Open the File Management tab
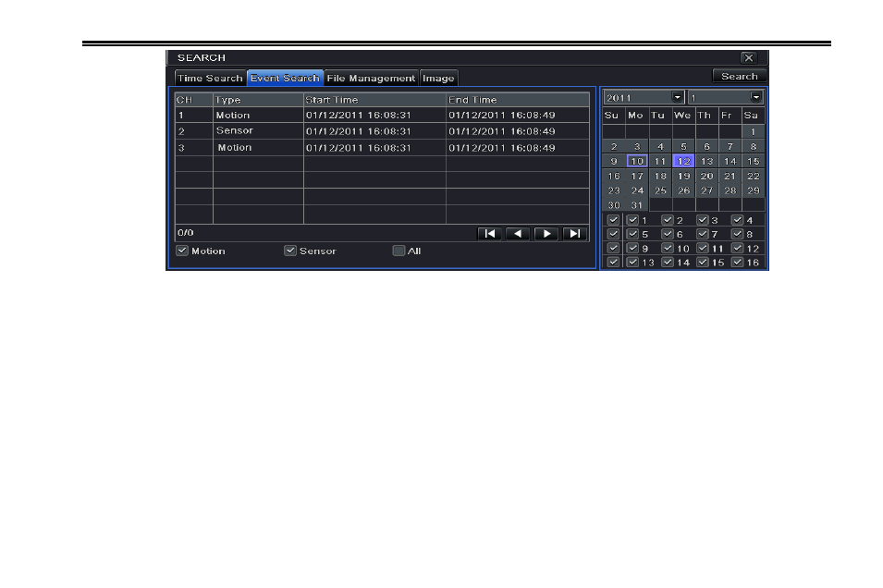883x588 pixels. click(371, 78)
